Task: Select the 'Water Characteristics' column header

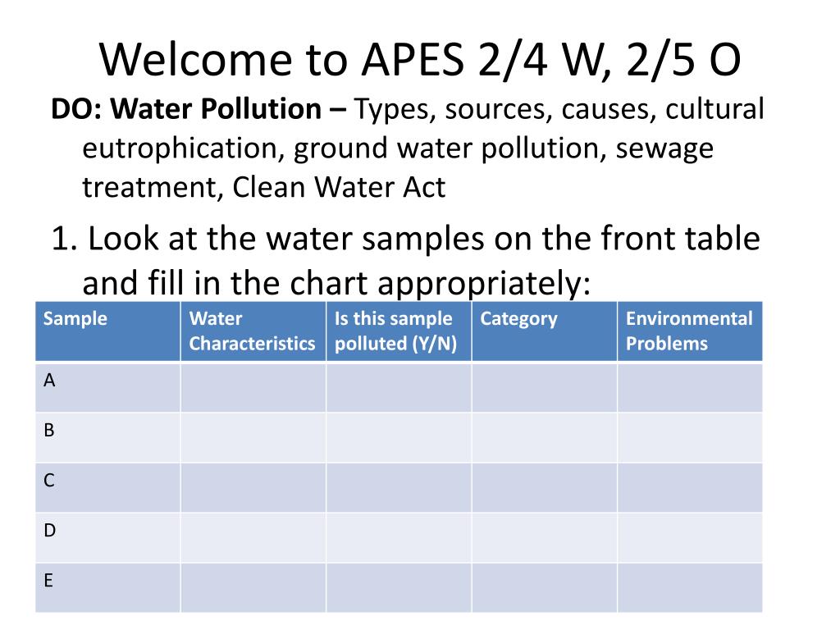Action: tap(253, 331)
